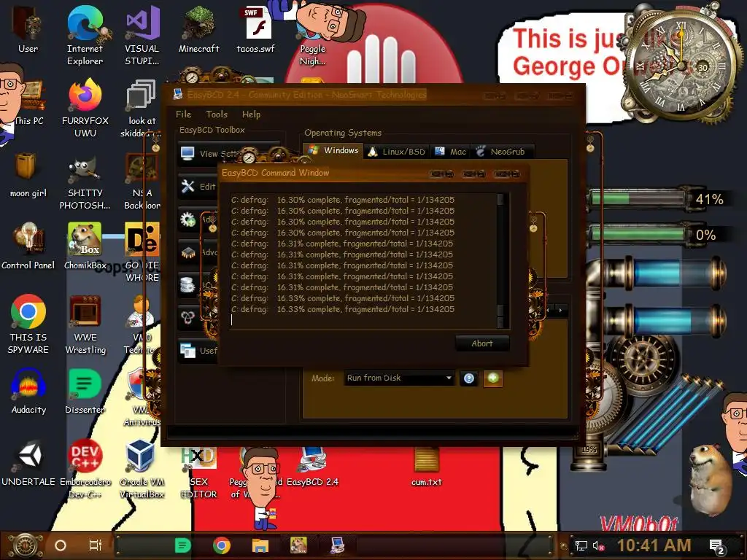
Task: Click the left arrow tab scroller in EasyBCD
Action: 549,311
